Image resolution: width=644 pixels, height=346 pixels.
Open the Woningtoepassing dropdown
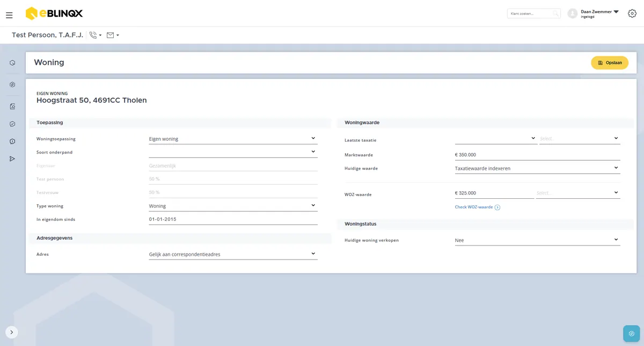233,139
